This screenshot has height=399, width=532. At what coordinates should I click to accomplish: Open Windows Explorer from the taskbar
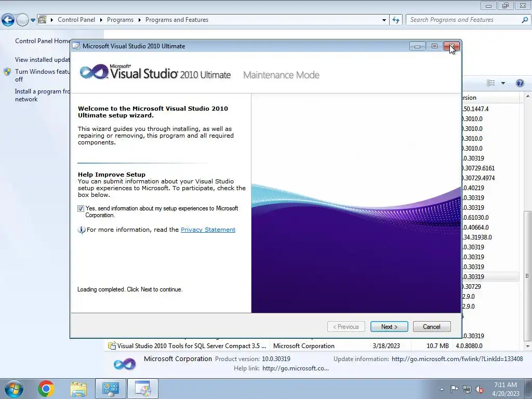click(78, 389)
